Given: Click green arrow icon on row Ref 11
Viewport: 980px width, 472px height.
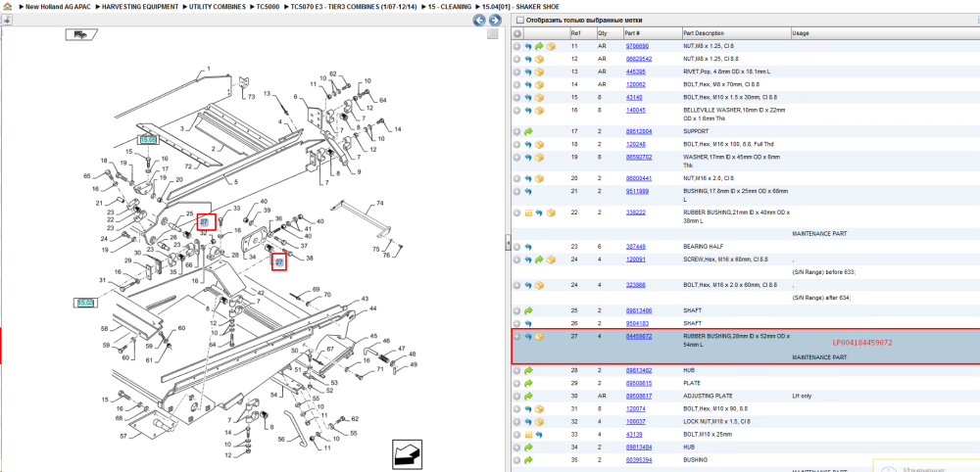Looking at the screenshot, I should click(539, 46).
